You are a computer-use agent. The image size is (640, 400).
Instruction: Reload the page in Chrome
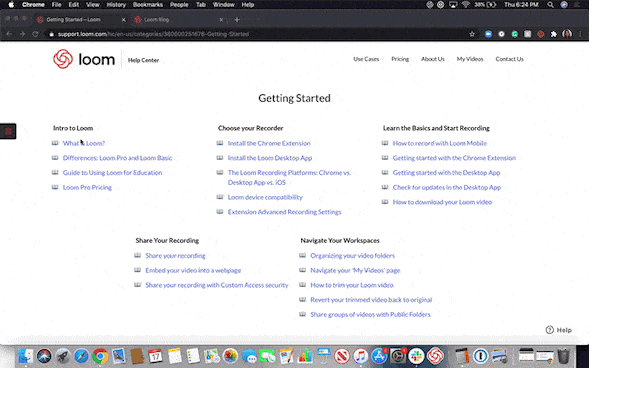36,34
